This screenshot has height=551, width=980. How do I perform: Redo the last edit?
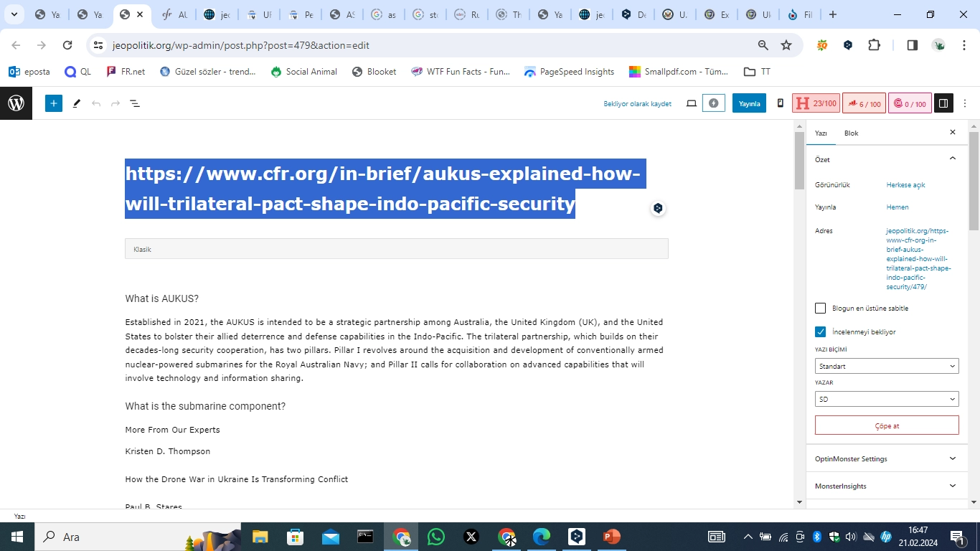click(x=115, y=103)
